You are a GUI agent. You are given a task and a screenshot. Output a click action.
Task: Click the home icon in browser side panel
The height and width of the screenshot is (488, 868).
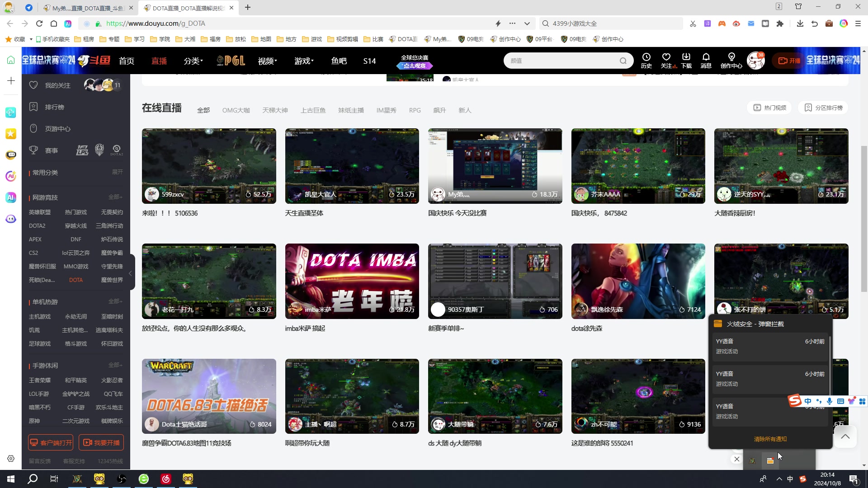click(11, 60)
